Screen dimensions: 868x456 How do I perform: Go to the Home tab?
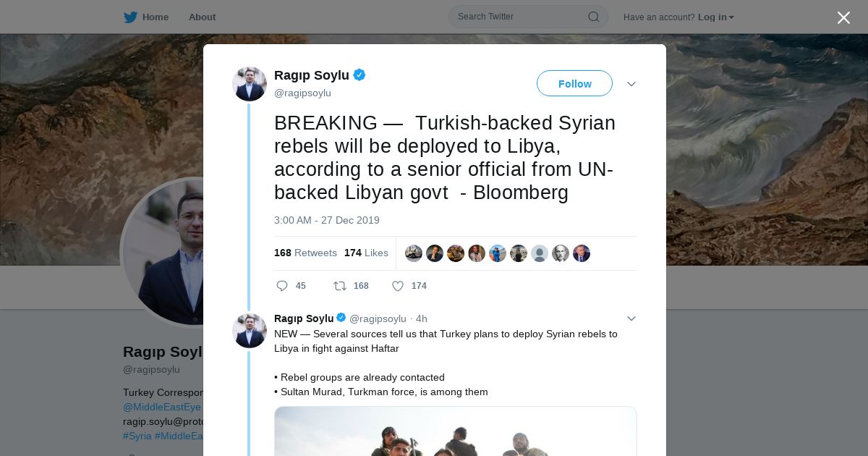[x=147, y=17]
